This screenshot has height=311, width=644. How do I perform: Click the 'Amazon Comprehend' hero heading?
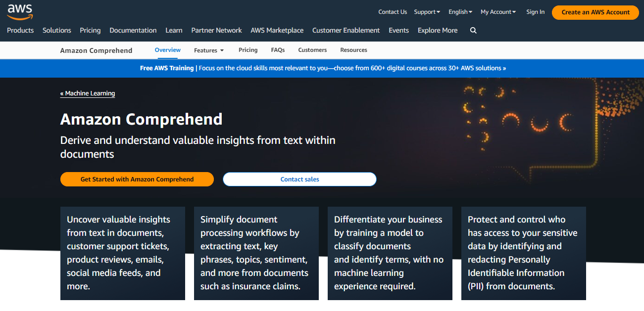[141, 120]
